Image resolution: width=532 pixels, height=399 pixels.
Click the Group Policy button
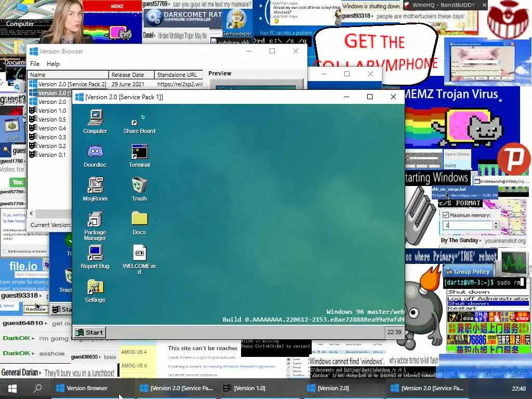(x=468, y=272)
